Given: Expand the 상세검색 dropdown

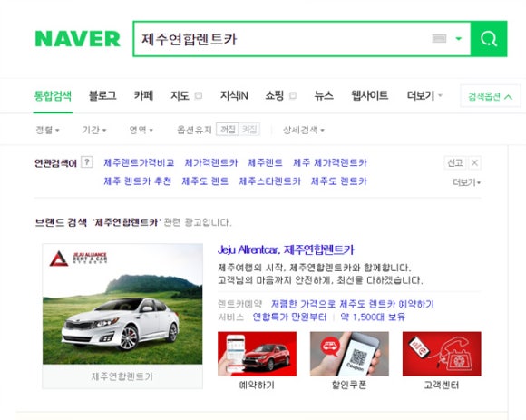Looking at the screenshot, I should pos(303,130).
